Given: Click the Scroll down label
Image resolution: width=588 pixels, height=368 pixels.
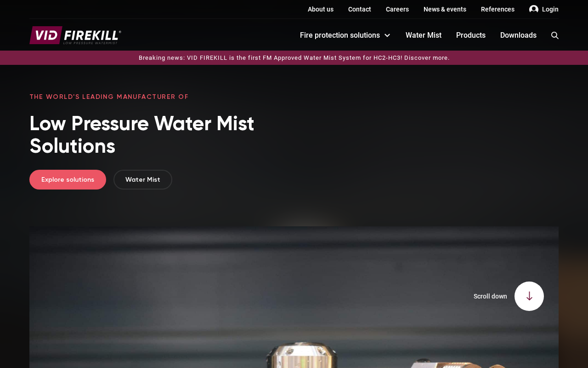Looking at the screenshot, I should point(490,296).
